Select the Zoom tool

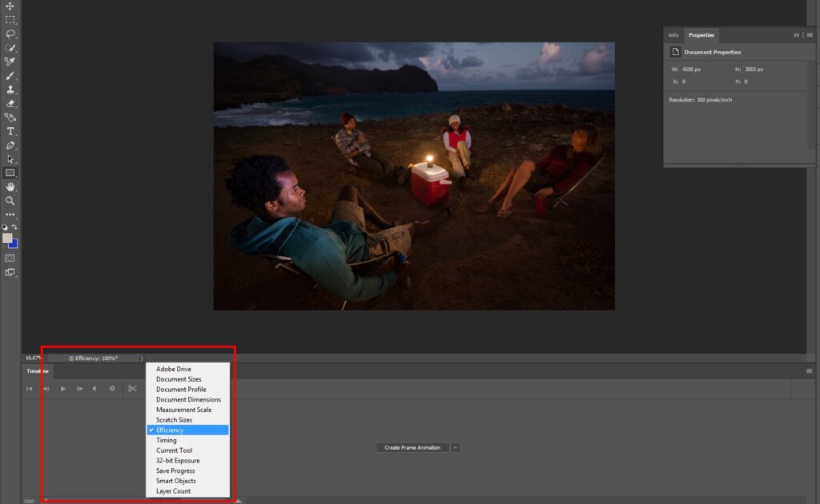pyautogui.click(x=10, y=201)
